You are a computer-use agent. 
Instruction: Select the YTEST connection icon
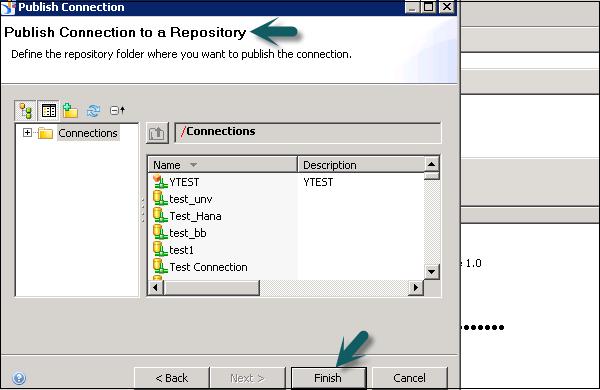160,182
